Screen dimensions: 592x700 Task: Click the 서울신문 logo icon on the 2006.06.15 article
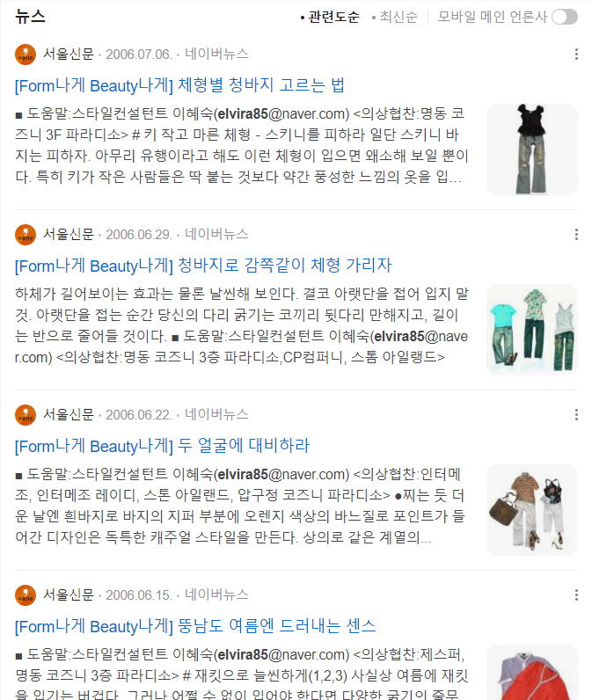(26, 595)
